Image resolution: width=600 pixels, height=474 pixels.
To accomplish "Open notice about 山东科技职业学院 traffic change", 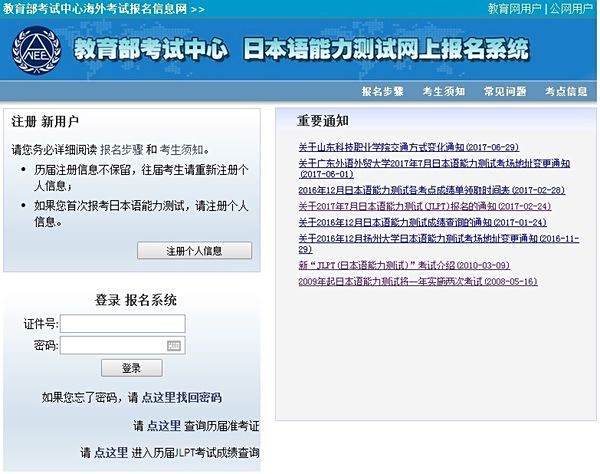I will tap(409, 147).
